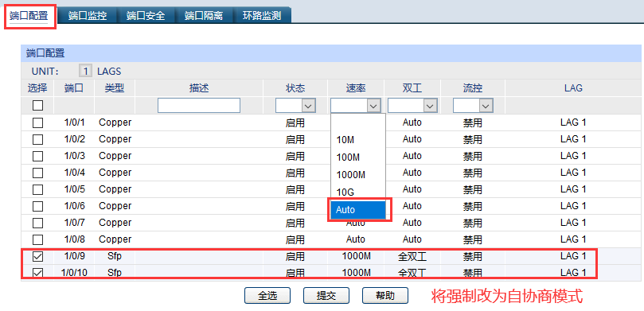This screenshot has width=644, height=311.
Task: Click Sfp type of port 1/0/10
Action: 115,273
